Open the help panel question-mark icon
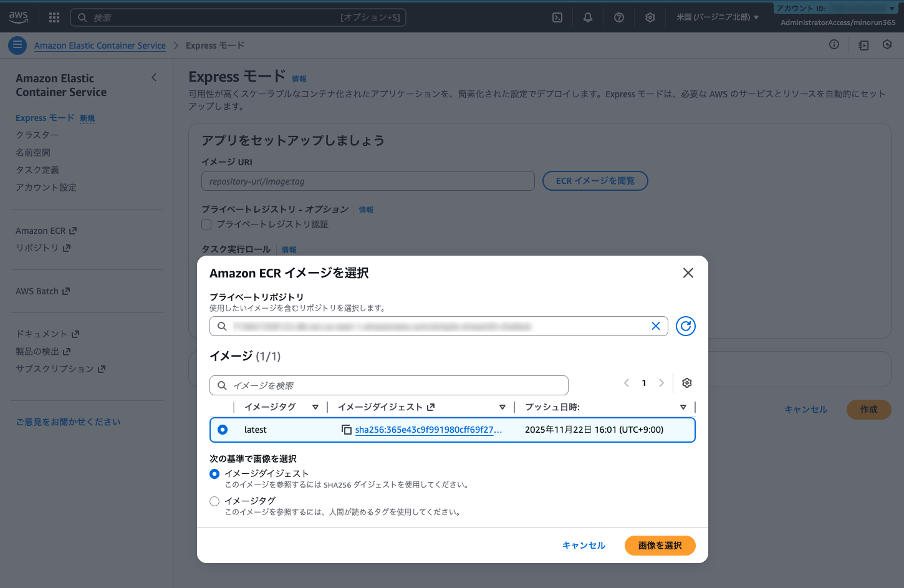Viewport: 904px width, 588px height. 619,17
